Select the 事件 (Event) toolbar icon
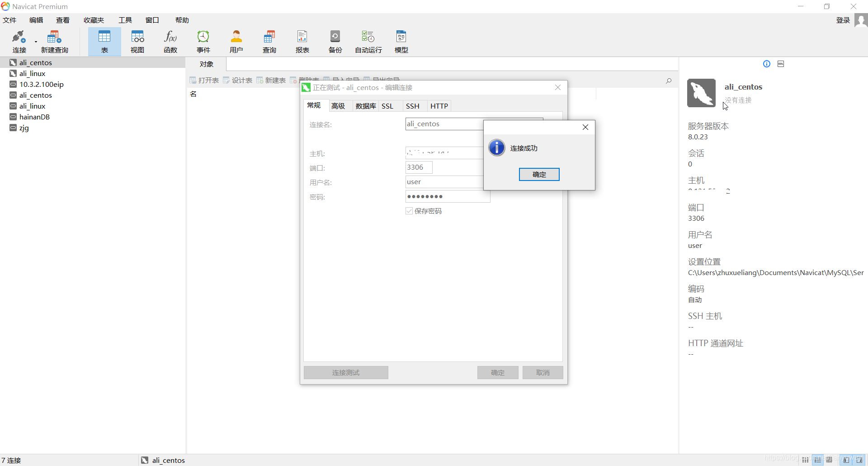 click(x=203, y=42)
